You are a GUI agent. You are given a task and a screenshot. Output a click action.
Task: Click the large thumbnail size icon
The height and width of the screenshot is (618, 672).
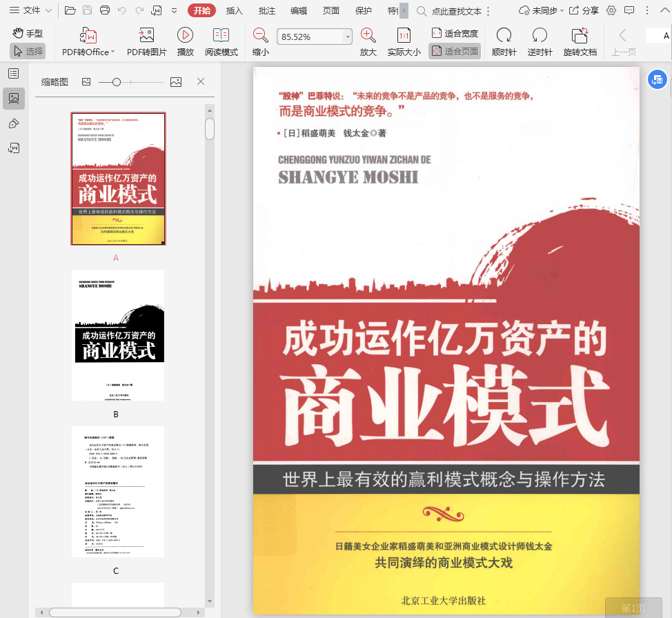pos(176,82)
